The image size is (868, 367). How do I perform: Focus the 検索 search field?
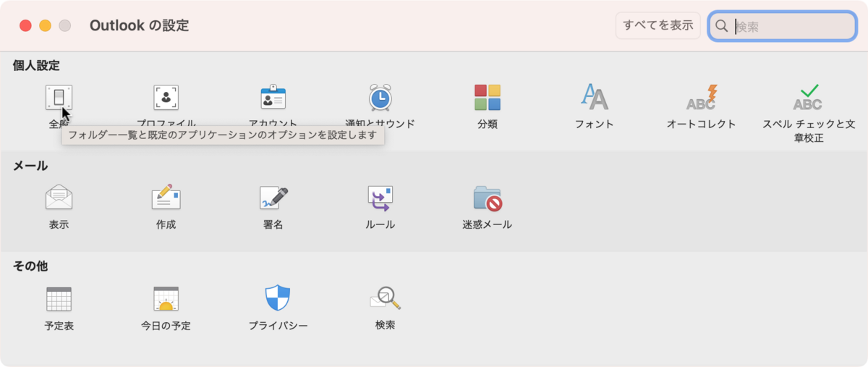(x=783, y=26)
